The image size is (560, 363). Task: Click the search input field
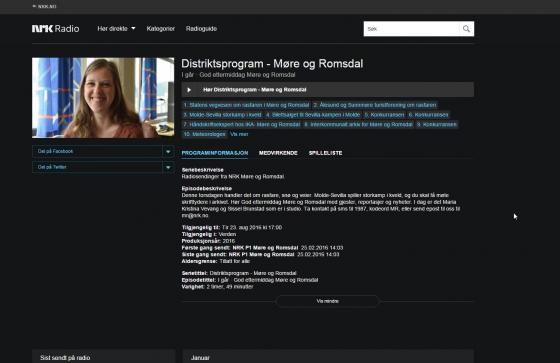pos(412,29)
